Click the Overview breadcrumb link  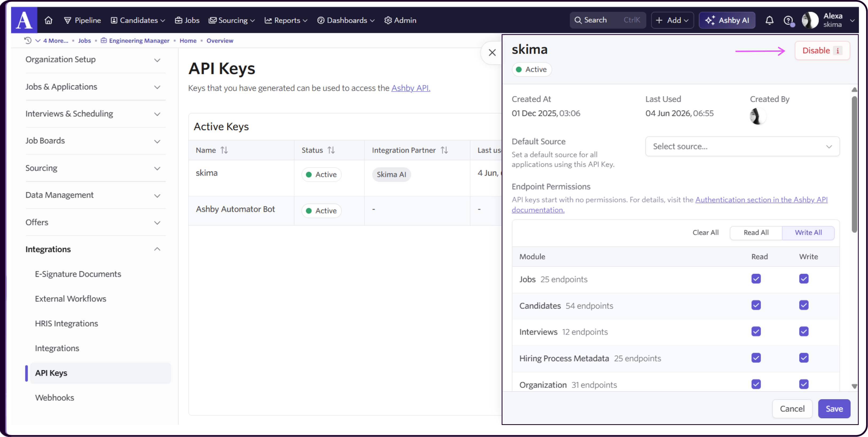[220, 40]
